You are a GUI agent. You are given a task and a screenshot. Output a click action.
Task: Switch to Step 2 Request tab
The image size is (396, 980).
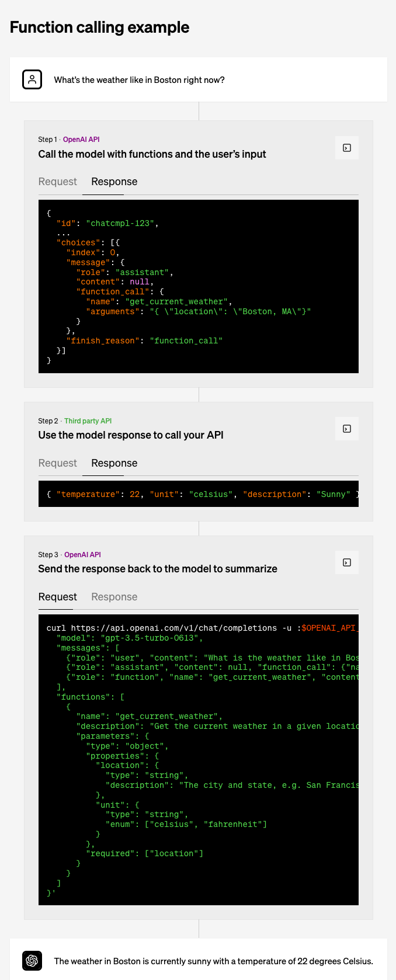click(x=58, y=463)
